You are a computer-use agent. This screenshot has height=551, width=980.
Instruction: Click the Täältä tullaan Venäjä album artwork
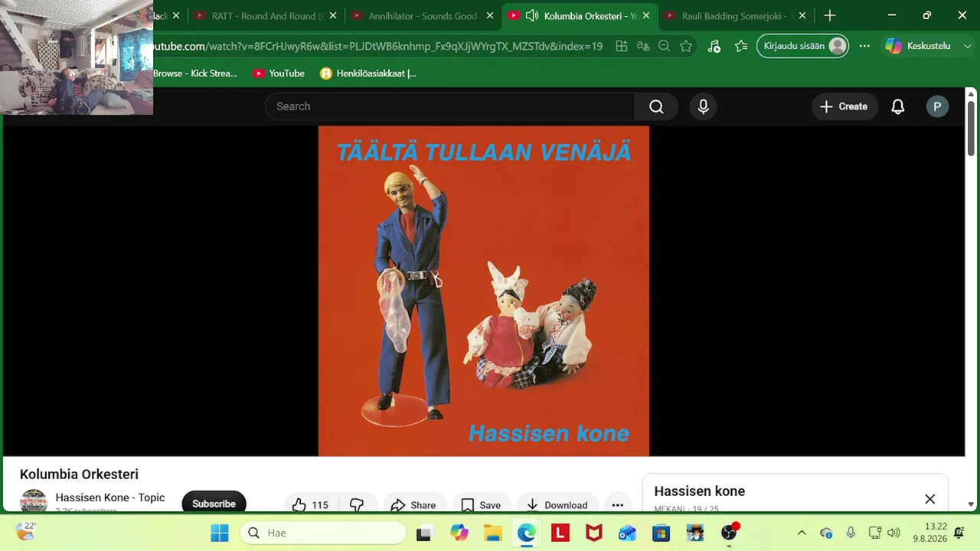[x=484, y=291]
